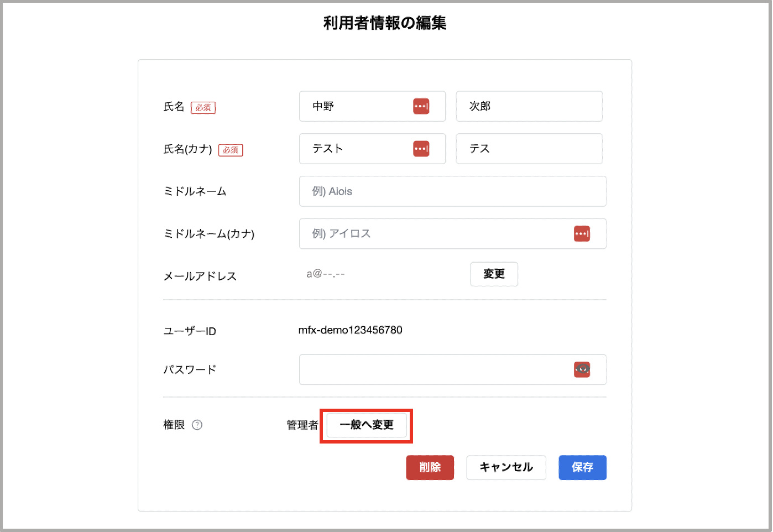Click the 管理者 role text

(302, 425)
